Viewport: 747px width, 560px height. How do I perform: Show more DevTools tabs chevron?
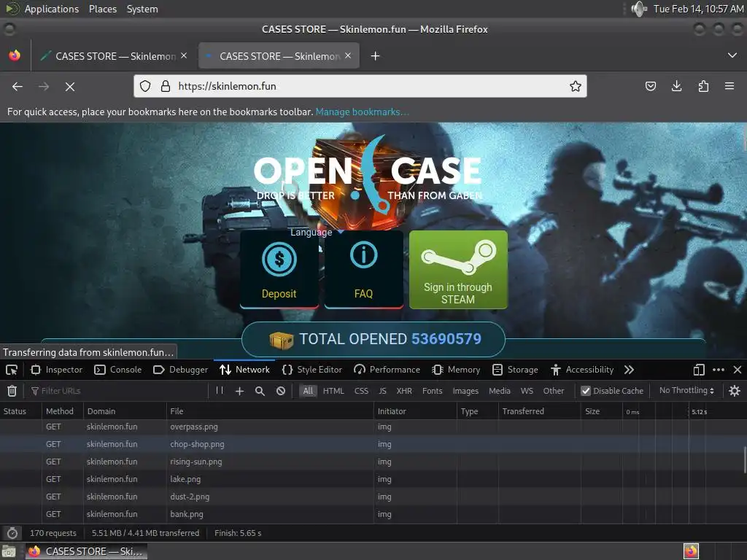[629, 370]
